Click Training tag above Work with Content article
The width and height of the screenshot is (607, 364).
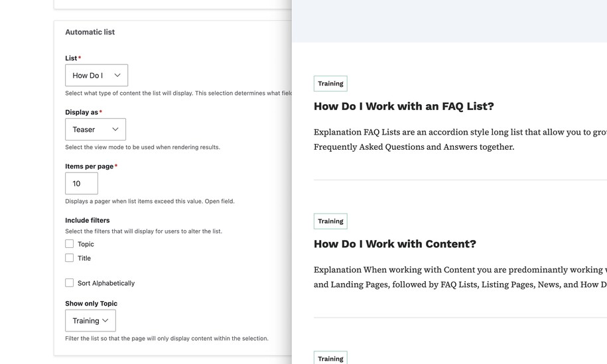[x=330, y=221]
